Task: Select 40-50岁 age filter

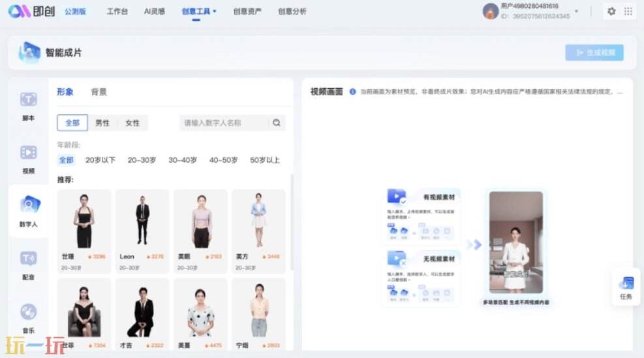Action: [223, 160]
